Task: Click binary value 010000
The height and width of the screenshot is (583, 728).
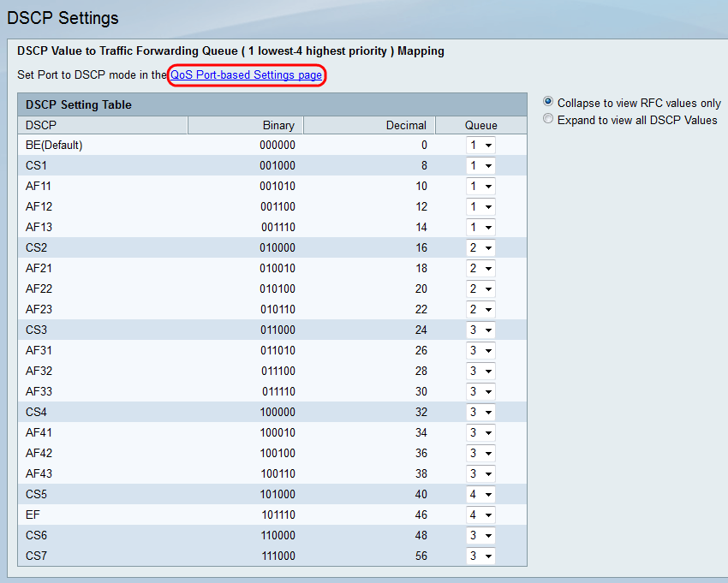Action: (x=277, y=248)
